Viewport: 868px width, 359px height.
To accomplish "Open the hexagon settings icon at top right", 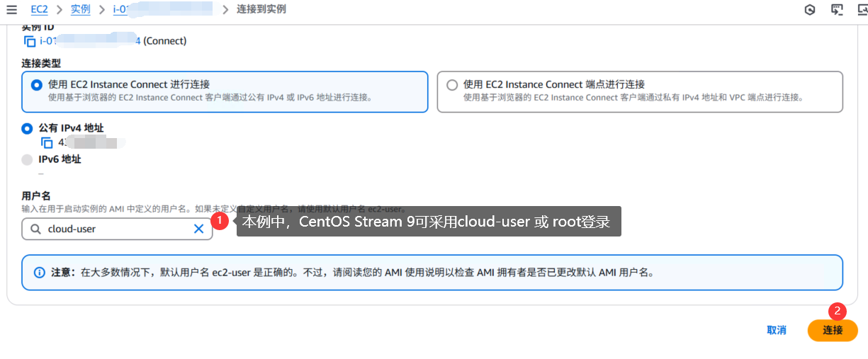I will (810, 10).
